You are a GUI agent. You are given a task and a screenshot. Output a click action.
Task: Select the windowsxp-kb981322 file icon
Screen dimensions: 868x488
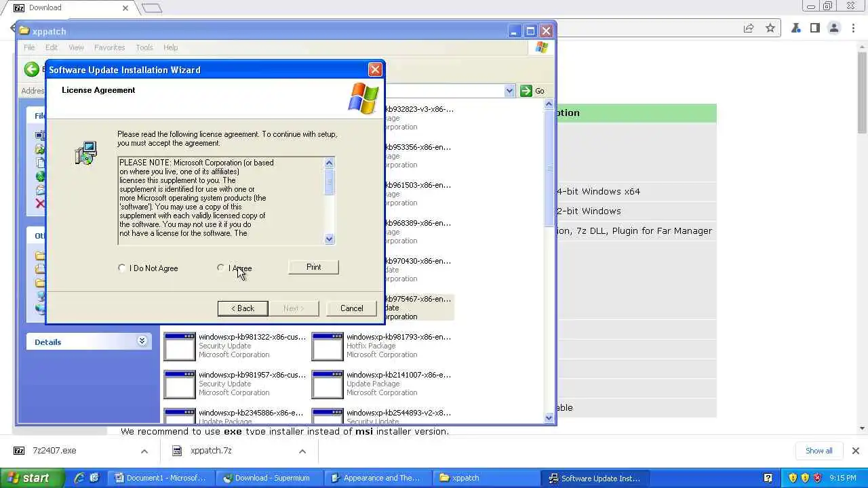[x=179, y=346]
